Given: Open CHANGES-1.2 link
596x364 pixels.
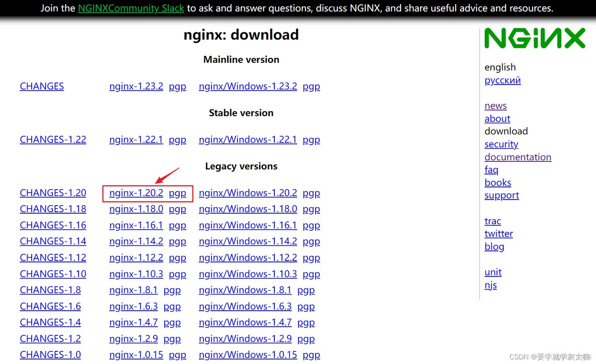Looking at the screenshot, I should coord(50,338).
